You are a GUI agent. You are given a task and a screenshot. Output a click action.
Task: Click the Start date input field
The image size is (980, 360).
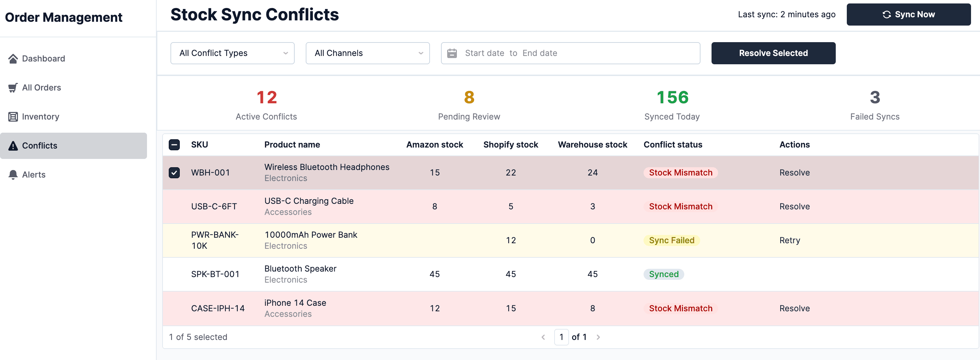point(484,53)
